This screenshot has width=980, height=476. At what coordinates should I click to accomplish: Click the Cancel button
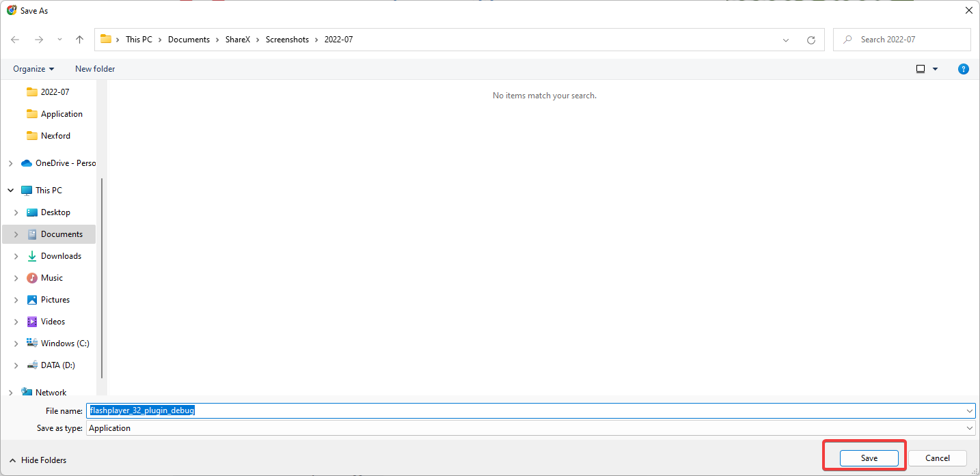pos(938,458)
